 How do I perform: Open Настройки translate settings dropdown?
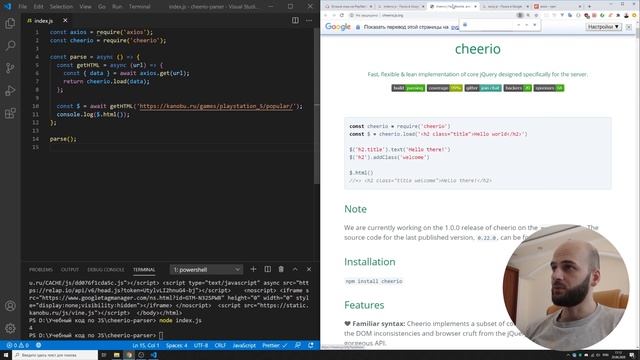pyautogui.click(x=604, y=27)
